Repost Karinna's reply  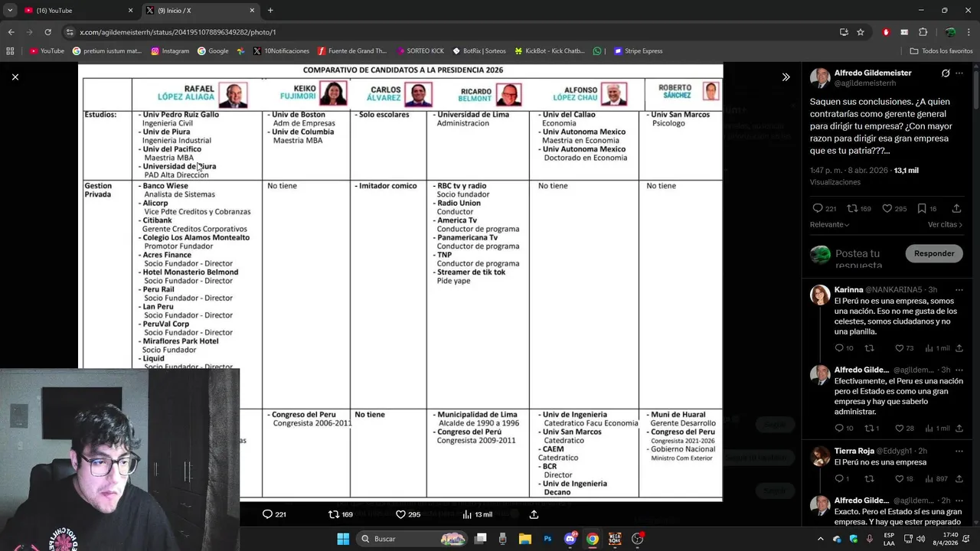click(x=869, y=348)
